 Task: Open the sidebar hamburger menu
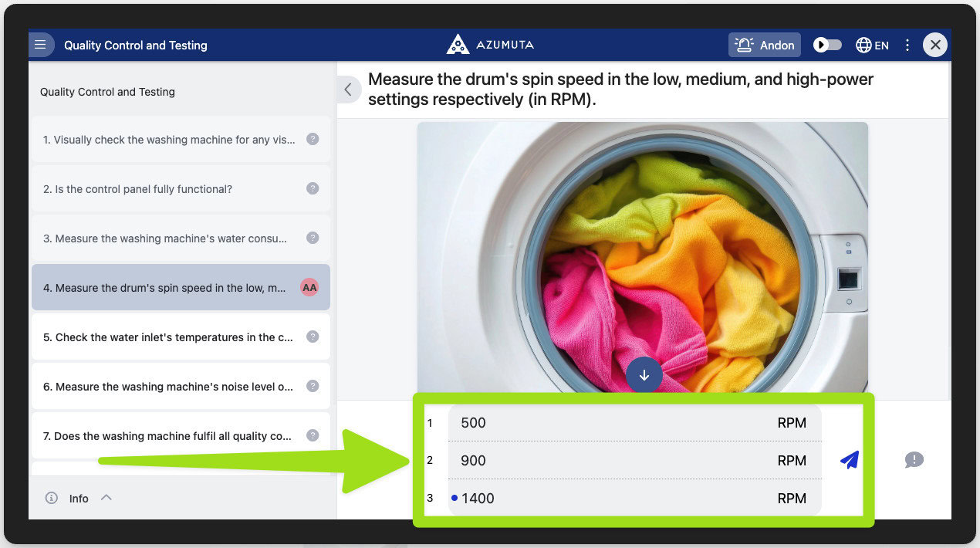[x=41, y=44]
